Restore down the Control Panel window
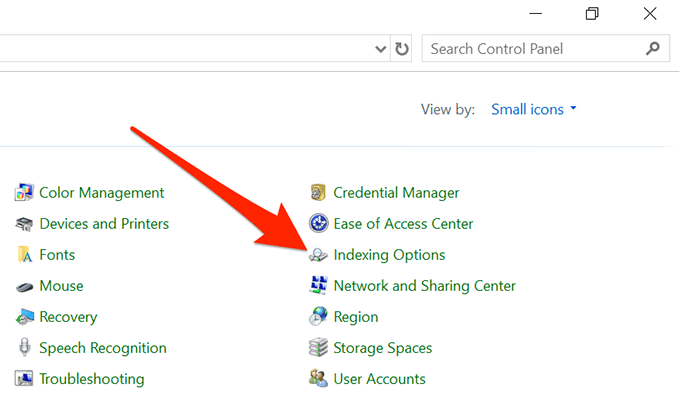The height and width of the screenshot is (415, 680). pos(592,13)
